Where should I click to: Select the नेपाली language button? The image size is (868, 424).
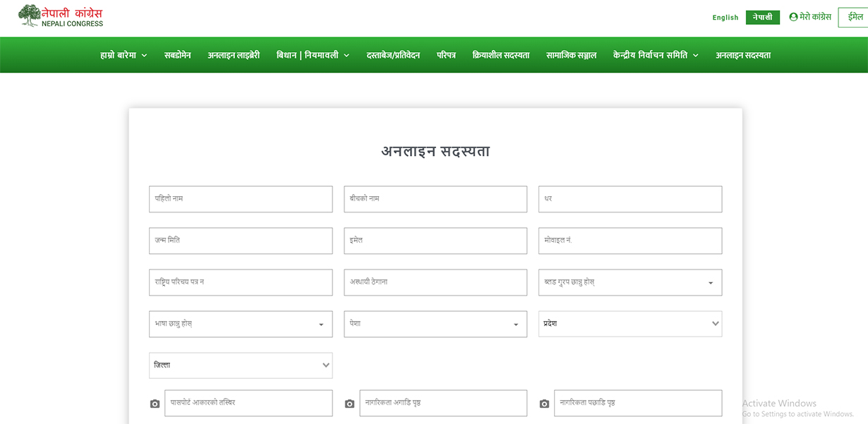(762, 18)
